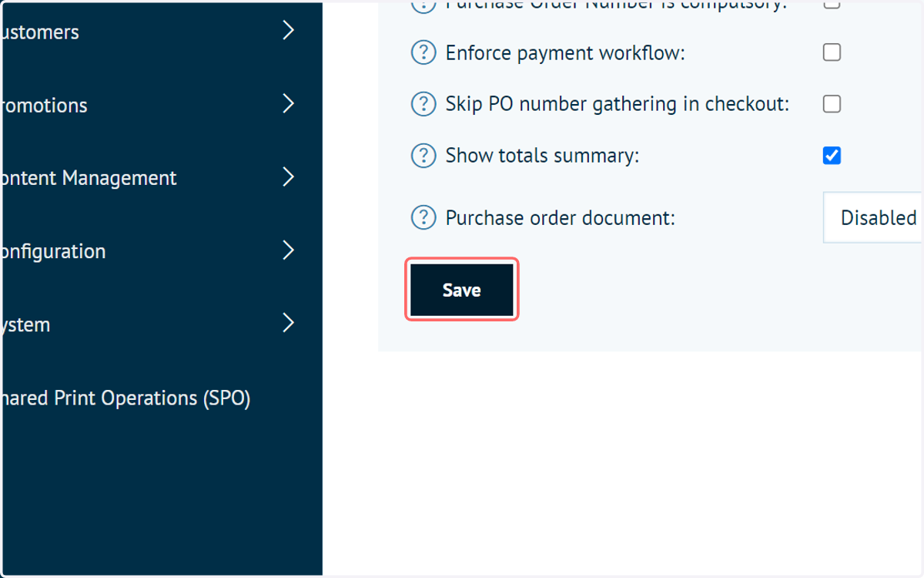Expand Promotions chevron in sidebar
924x578 pixels.
point(289,104)
